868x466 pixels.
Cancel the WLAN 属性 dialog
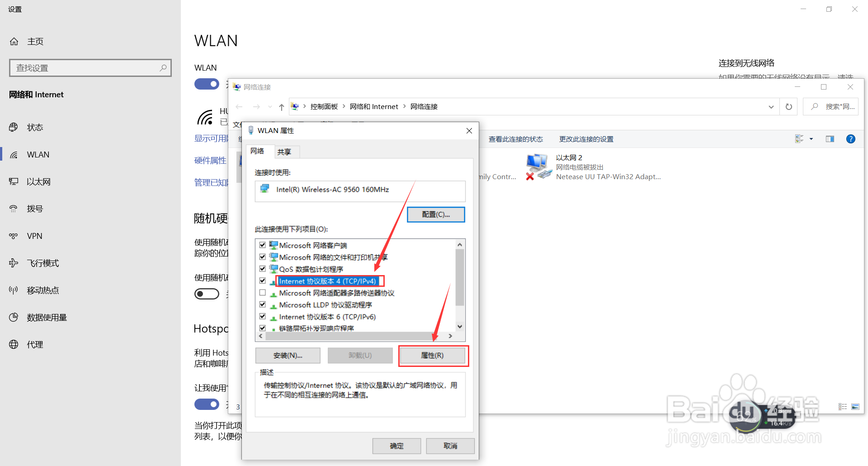point(450,446)
